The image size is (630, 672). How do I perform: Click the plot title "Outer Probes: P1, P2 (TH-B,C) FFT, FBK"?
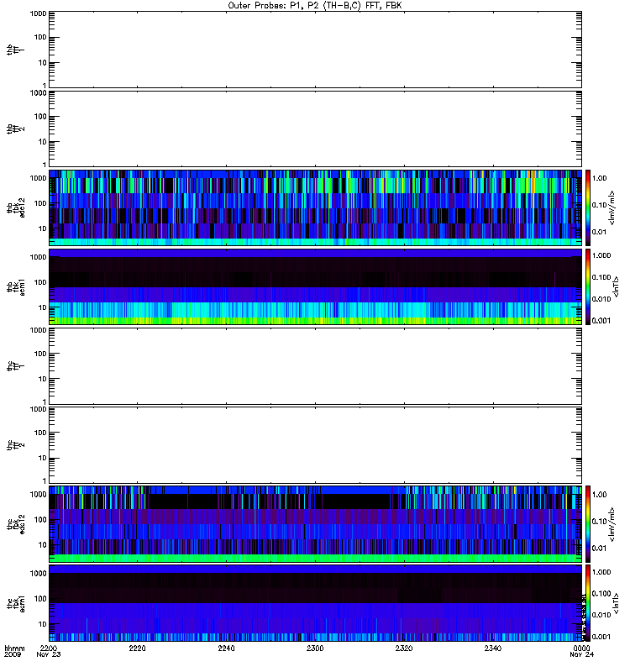point(315,6)
